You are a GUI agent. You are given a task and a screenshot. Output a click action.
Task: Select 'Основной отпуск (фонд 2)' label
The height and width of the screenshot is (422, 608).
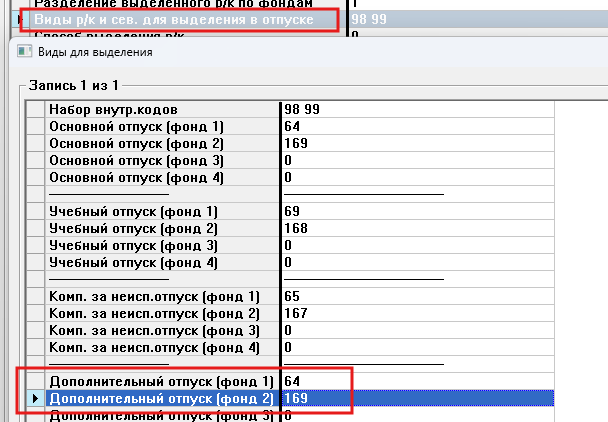(136, 144)
